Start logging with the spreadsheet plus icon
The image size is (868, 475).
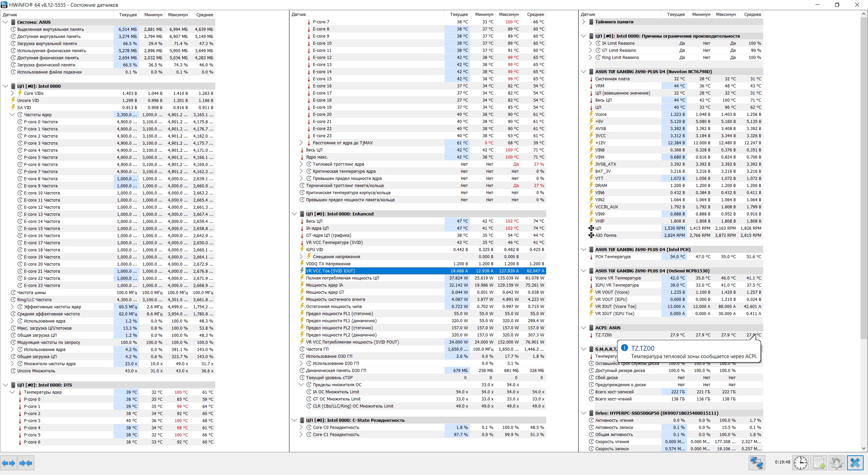coord(818,463)
